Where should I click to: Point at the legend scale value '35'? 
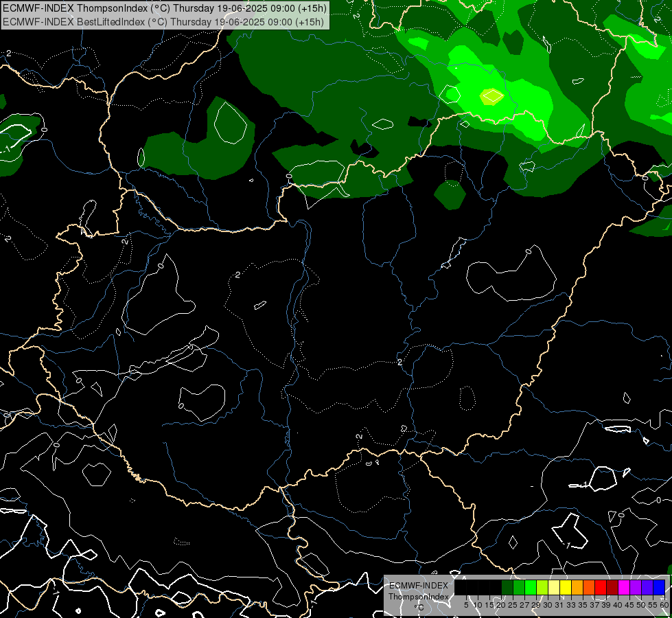click(583, 605)
